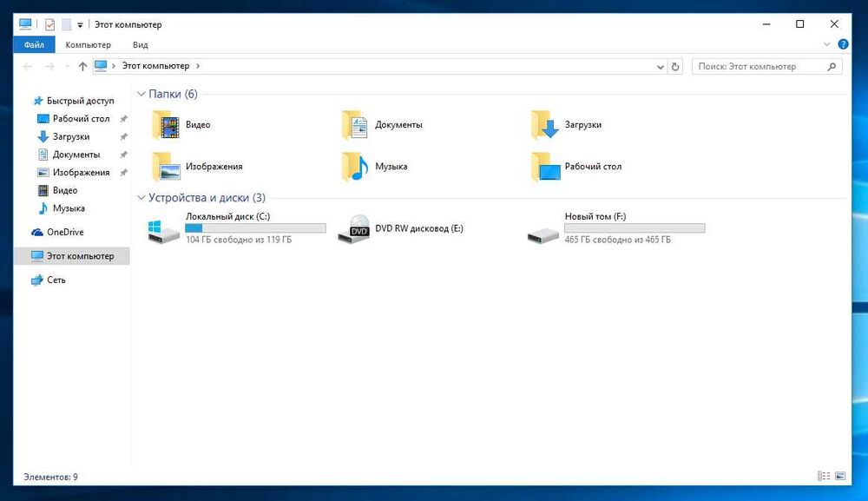
Task: Click the sidebar Видео film icon
Action: point(43,190)
